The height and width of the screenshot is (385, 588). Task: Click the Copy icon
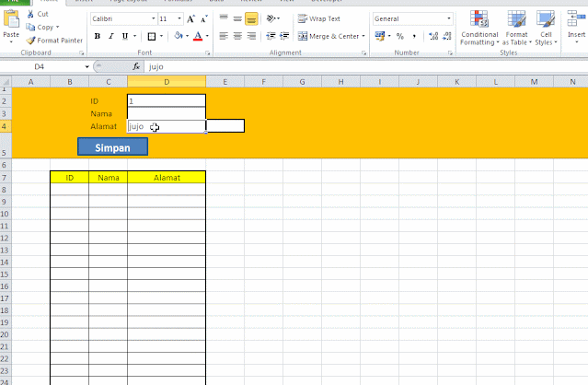[x=30, y=27]
